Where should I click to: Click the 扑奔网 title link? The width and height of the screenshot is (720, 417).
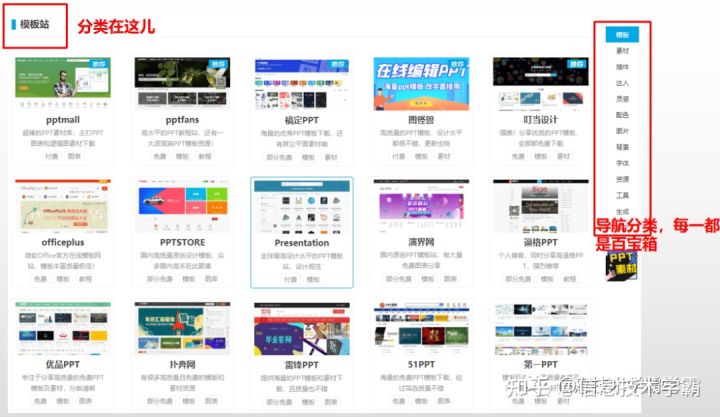click(182, 365)
